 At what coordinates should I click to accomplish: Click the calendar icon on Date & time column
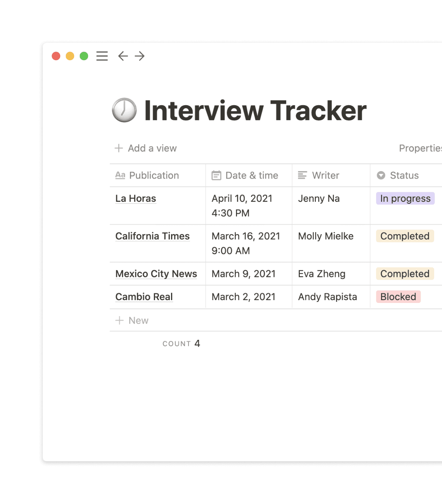[x=216, y=175]
